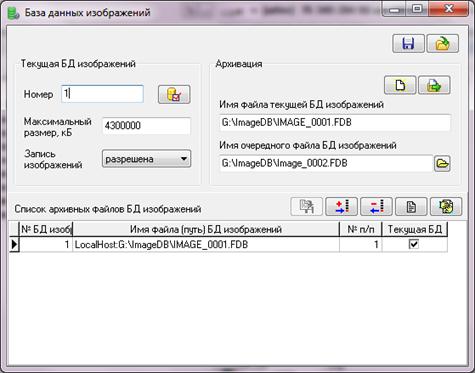Close the База данных изображений window
This screenshot has width=475, height=373.
(x=449, y=9)
